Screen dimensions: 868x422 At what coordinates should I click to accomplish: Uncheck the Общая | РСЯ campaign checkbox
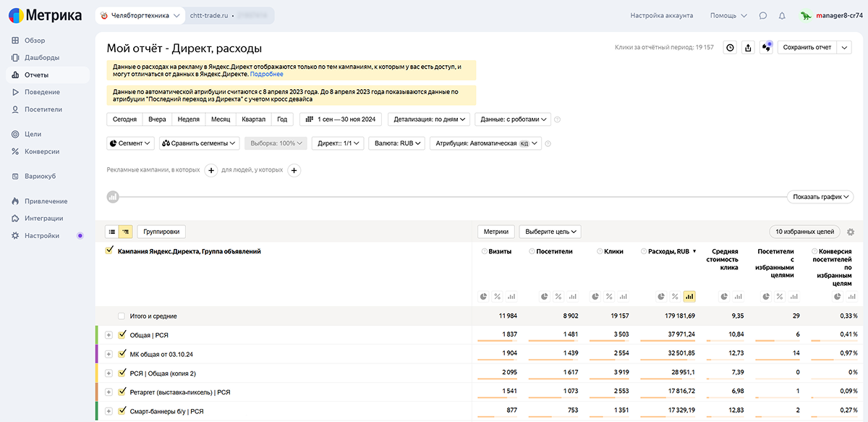pyautogui.click(x=122, y=335)
